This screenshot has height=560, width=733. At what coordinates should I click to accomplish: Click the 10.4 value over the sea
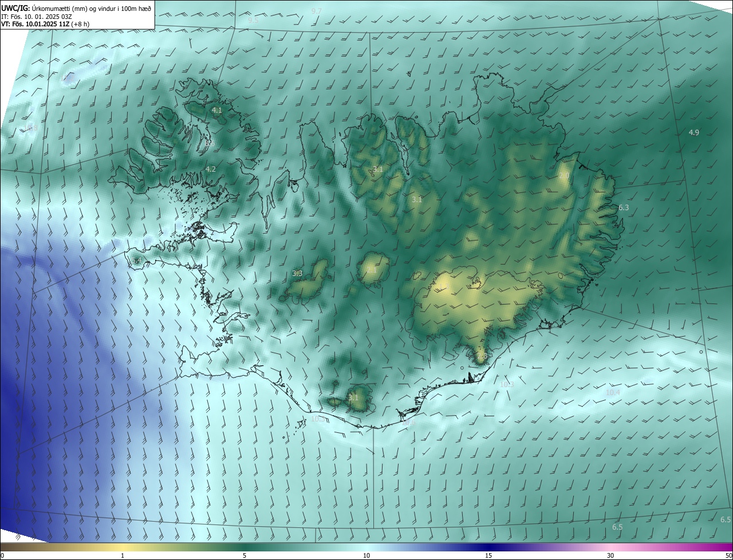[613, 392]
